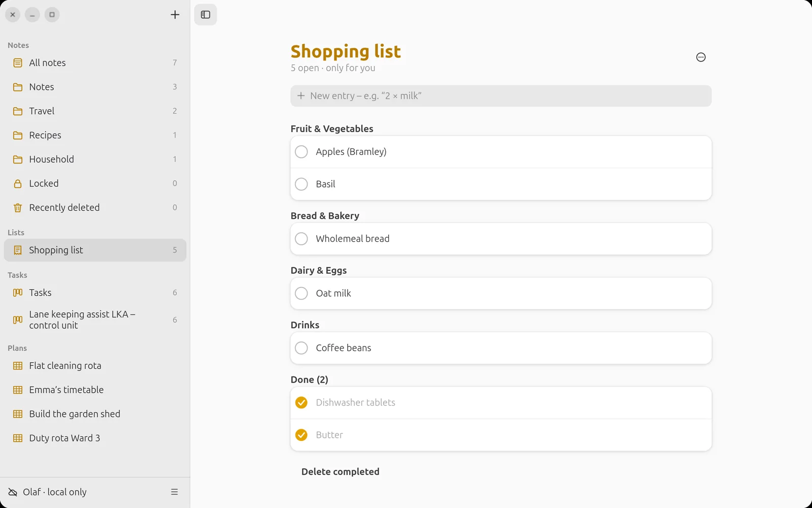The width and height of the screenshot is (812, 508).
Task: Click the Done (2) section header
Action: 310,379
